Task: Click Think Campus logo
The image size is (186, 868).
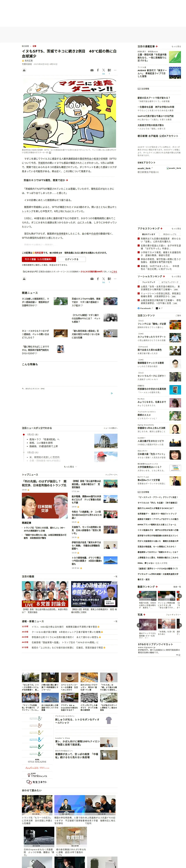Action: [38, 775]
